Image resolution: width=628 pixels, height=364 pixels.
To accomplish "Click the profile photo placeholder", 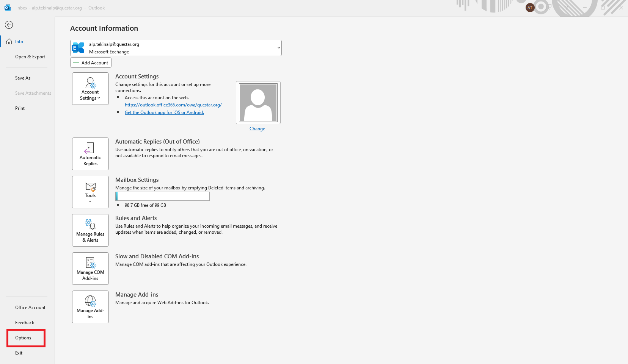I will [258, 103].
